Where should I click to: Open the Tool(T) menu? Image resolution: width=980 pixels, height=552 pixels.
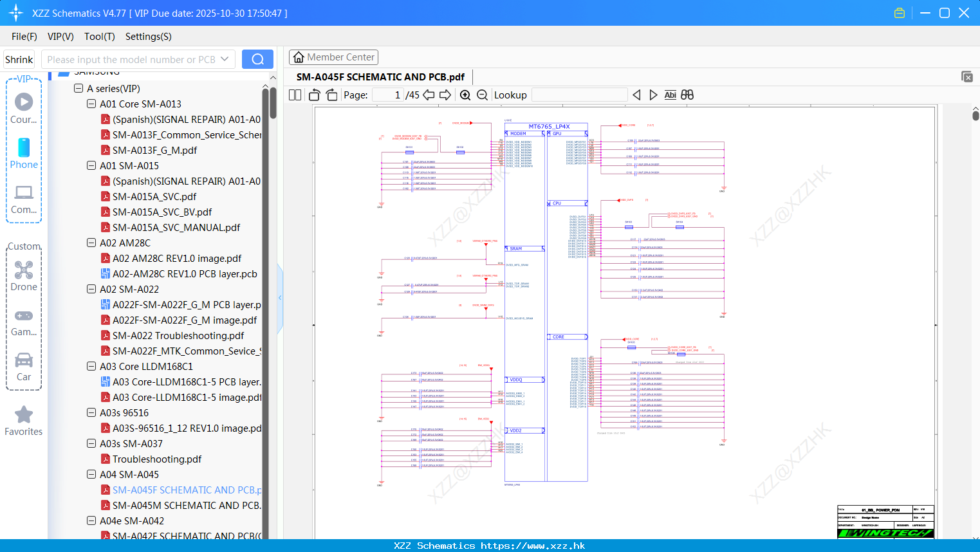point(100,37)
